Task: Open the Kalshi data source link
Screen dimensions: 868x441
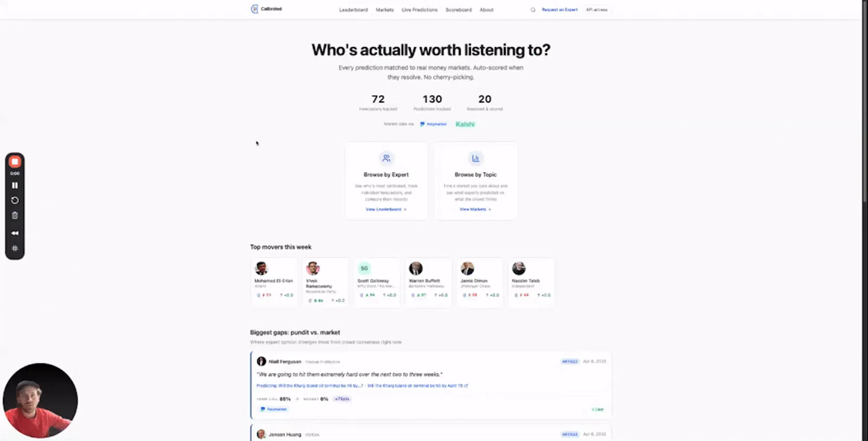Action: pyautogui.click(x=465, y=124)
